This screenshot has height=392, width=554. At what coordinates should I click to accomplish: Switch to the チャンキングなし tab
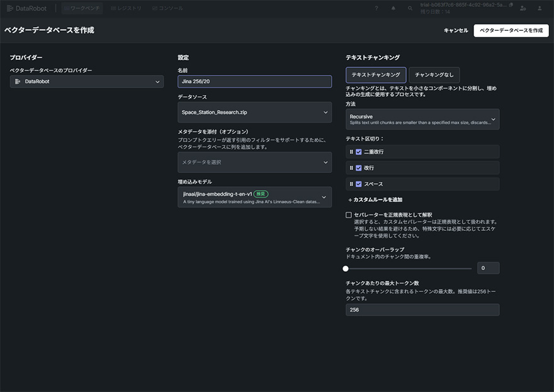[x=434, y=75]
